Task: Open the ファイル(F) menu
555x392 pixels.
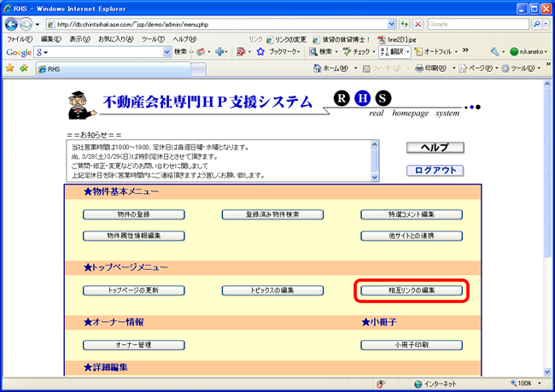Action: (19, 39)
